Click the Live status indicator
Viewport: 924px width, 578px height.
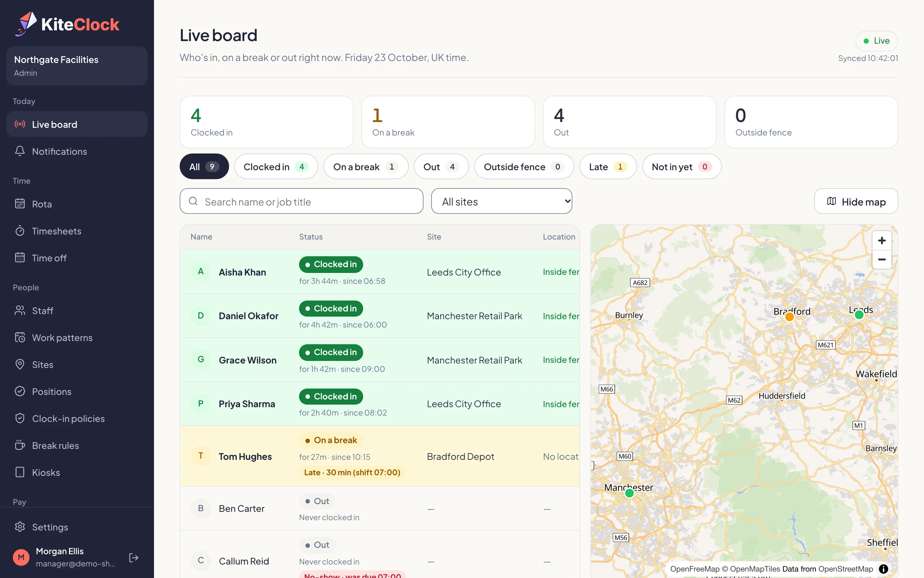click(x=877, y=41)
